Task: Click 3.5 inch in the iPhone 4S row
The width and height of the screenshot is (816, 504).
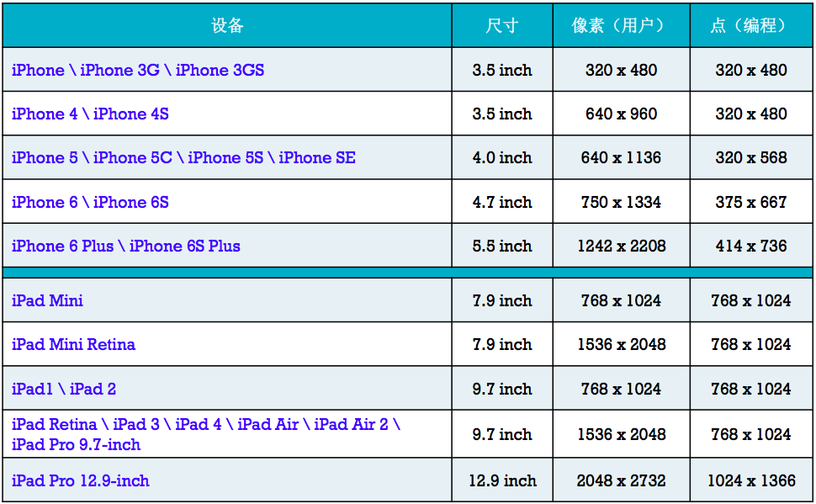Action: pos(502,114)
